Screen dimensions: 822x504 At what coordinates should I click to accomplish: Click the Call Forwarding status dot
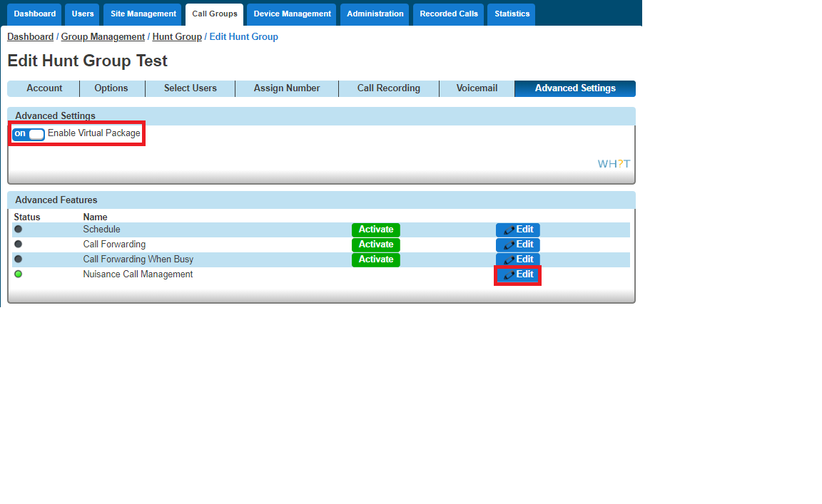[x=19, y=244]
